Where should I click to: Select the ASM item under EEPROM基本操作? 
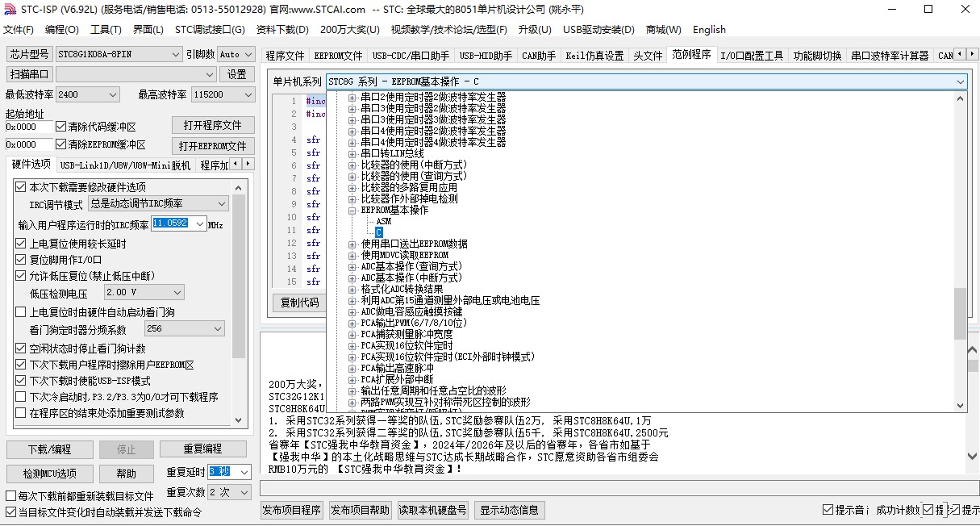383,221
